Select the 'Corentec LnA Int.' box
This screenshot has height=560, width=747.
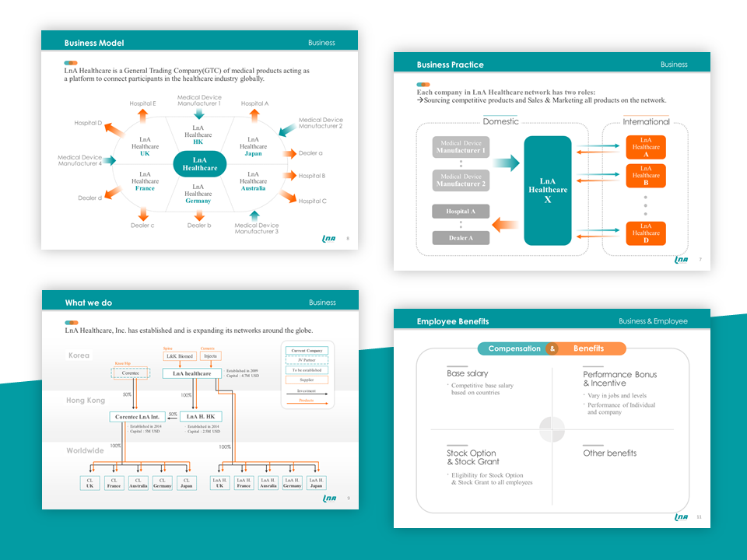(137, 417)
